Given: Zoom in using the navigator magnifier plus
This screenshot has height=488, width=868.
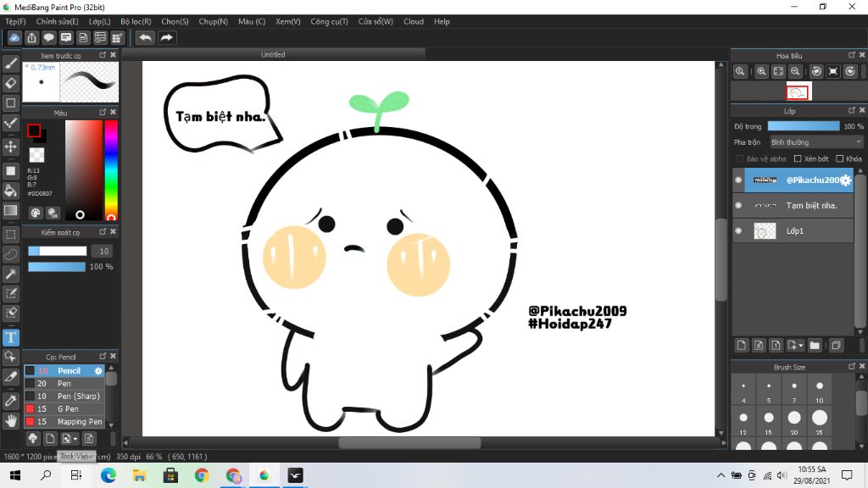Looking at the screenshot, I should pos(762,71).
